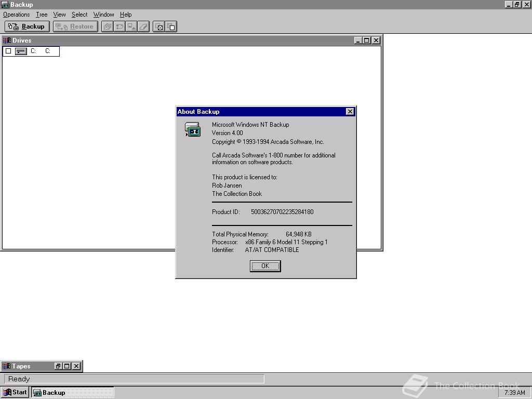Close the Tapes window
This screenshot has width=532, height=399.
click(x=77, y=366)
